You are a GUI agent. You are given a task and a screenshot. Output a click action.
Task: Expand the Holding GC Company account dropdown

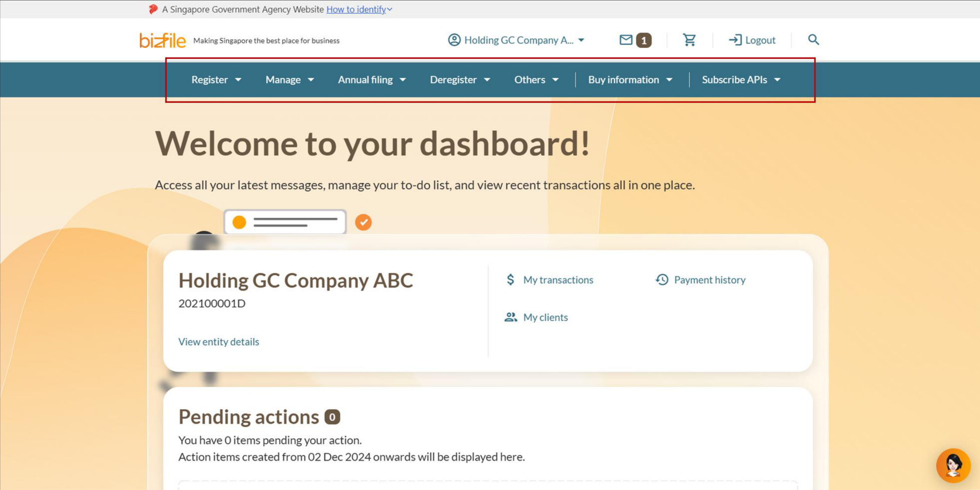tap(581, 40)
